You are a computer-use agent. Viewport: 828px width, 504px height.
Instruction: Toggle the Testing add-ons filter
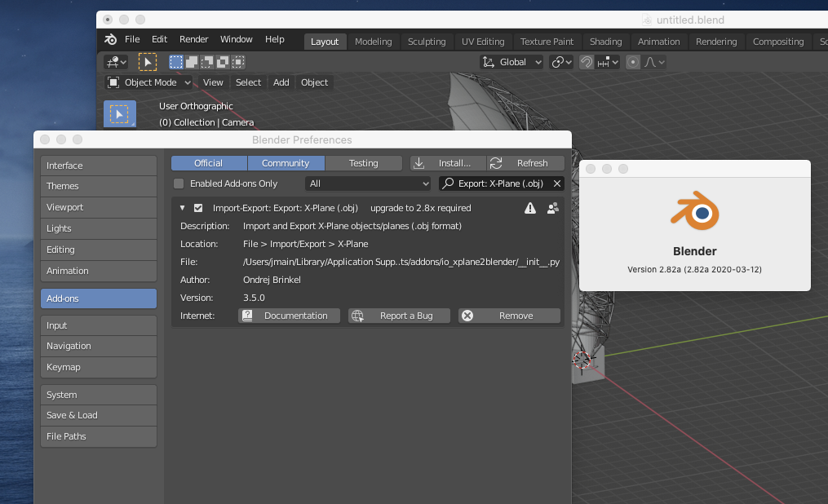pyautogui.click(x=363, y=163)
